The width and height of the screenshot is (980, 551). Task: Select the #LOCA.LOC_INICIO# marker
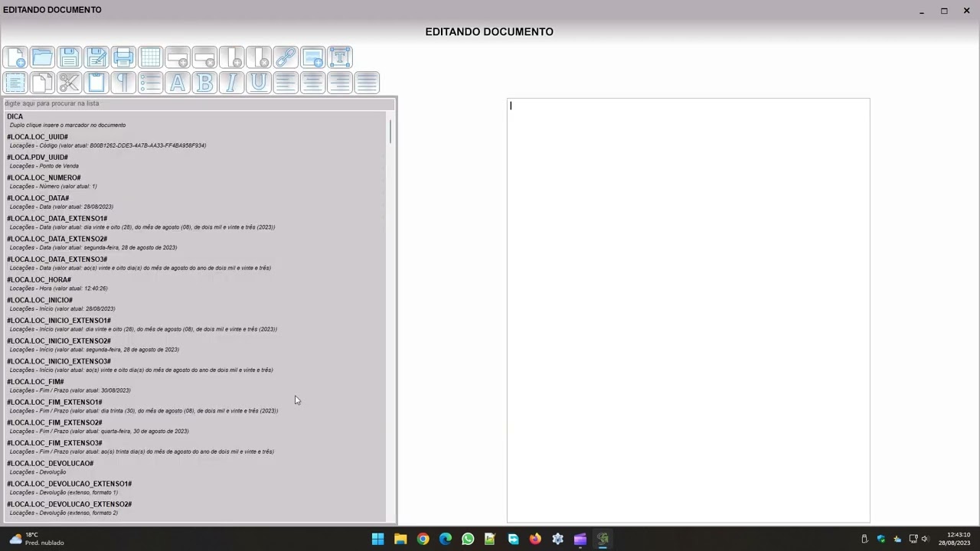(x=195, y=304)
